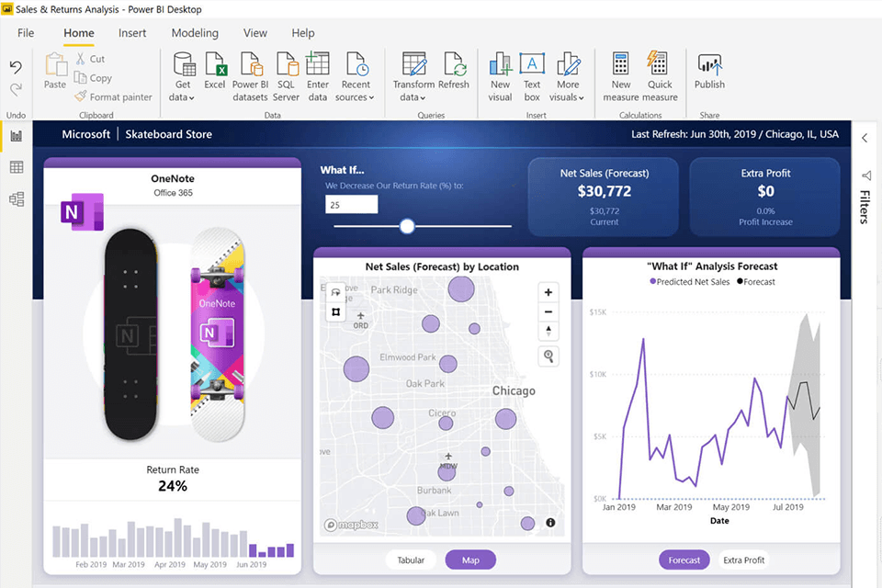The width and height of the screenshot is (882, 588).
Task: Open the File menu
Action: 26,33
